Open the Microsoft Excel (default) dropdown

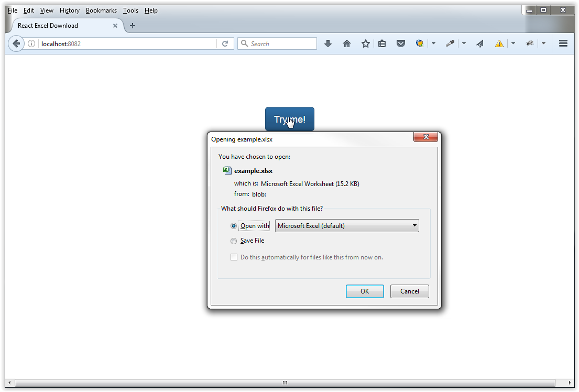coord(347,226)
